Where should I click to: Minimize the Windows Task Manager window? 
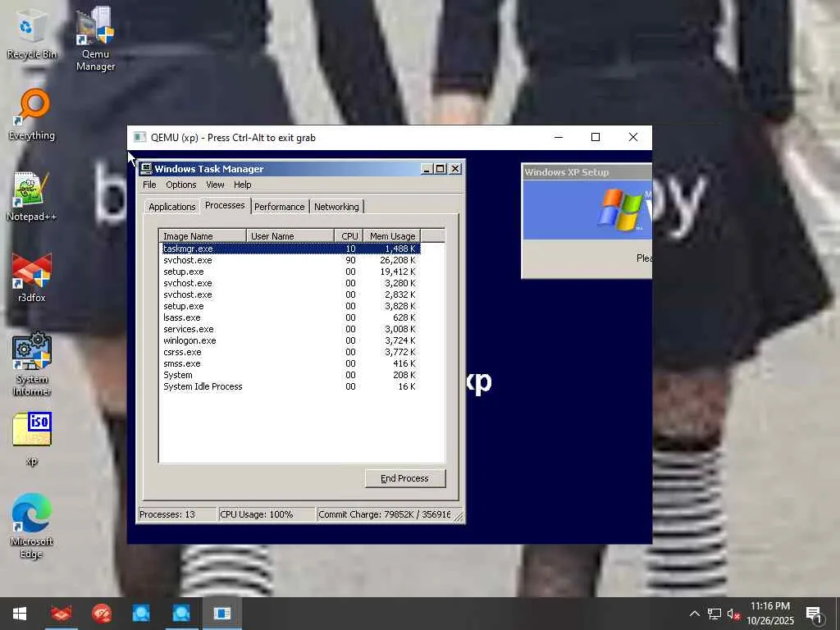427,169
